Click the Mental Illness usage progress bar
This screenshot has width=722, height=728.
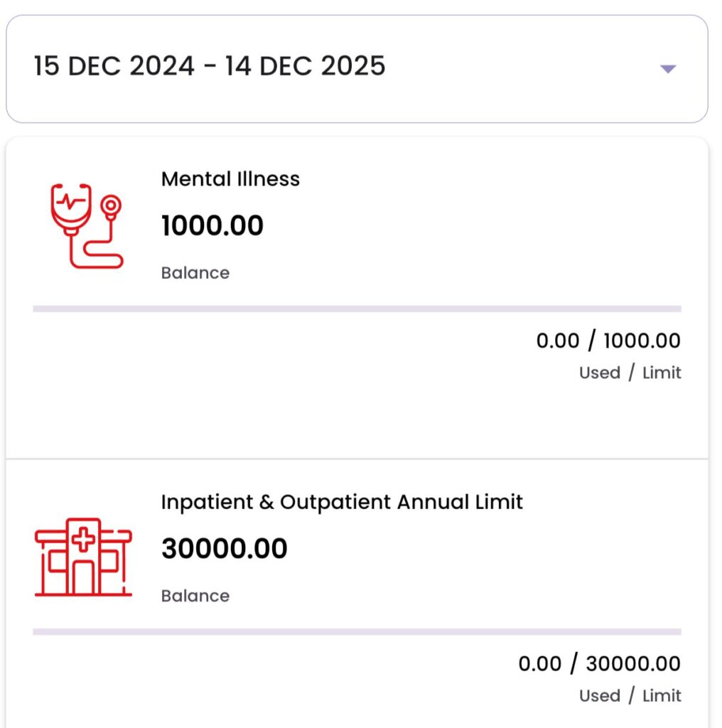(x=357, y=309)
